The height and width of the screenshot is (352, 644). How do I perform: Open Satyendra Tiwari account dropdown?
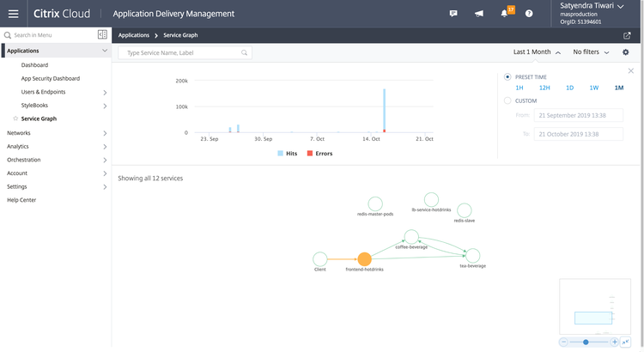click(592, 6)
